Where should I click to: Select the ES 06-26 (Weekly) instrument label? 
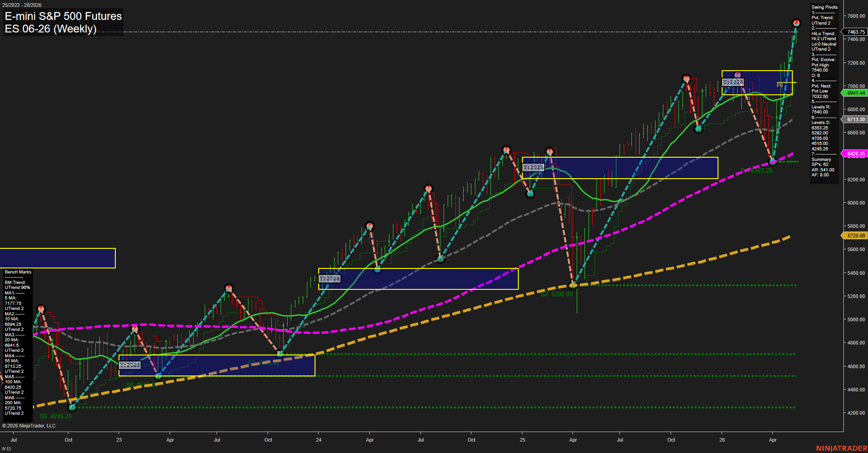click(51, 29)
